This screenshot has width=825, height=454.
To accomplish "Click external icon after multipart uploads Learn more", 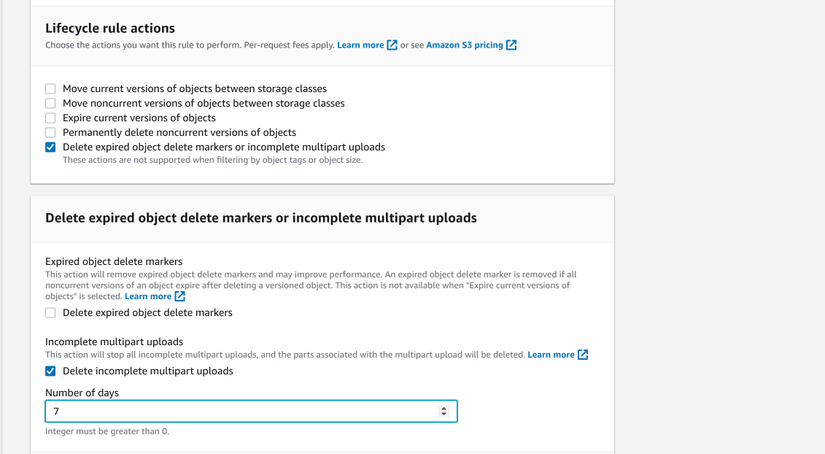I will point(583,354).
